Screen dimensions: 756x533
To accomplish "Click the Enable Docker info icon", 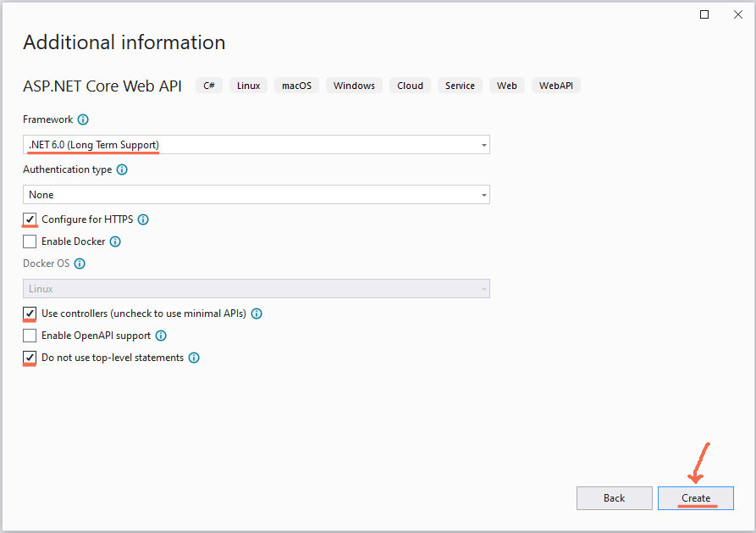I will (115, 242).
